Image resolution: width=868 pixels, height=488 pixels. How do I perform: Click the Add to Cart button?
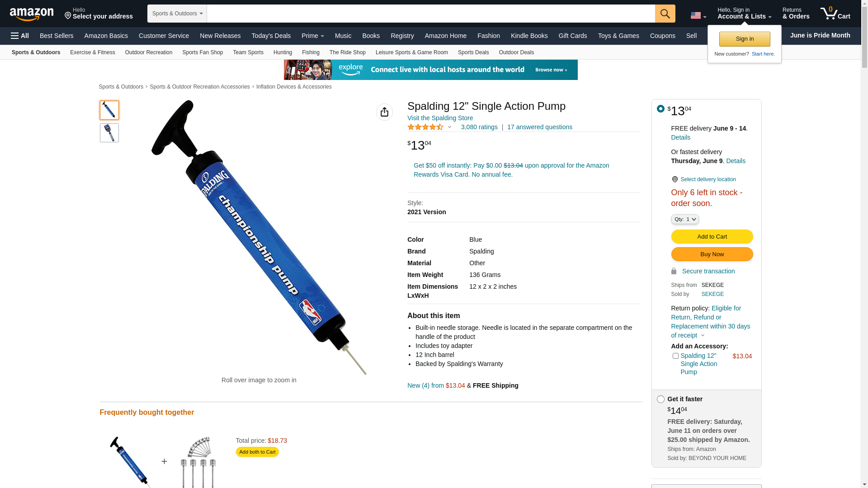tap(712, 236)
